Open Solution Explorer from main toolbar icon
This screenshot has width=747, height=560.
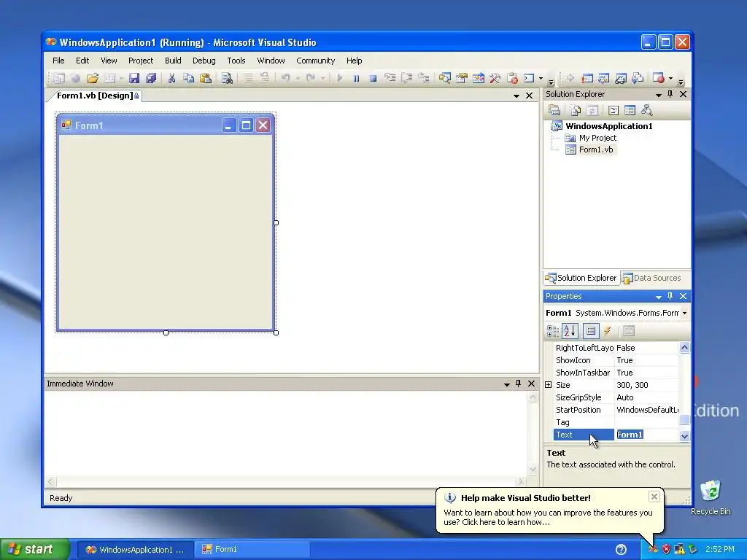444,78
